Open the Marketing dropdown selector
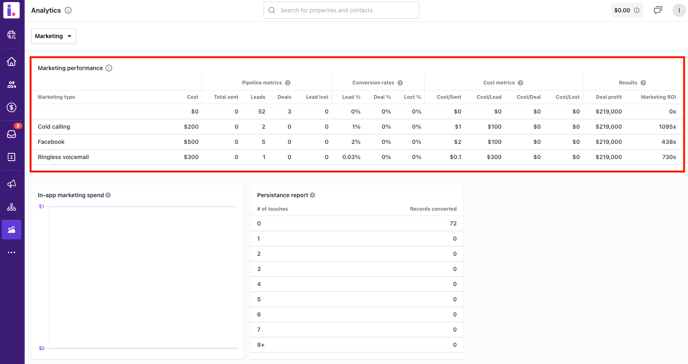 click(x=54, y=36)
